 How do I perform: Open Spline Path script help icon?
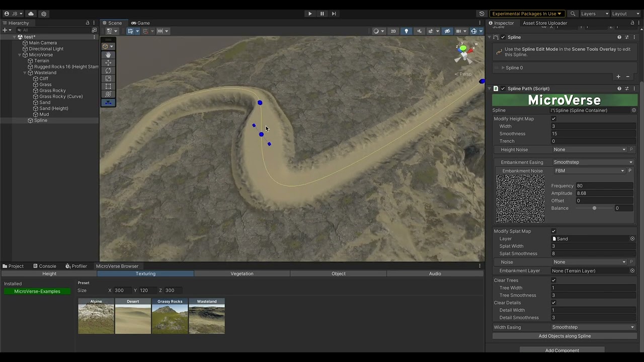(619, 88)
